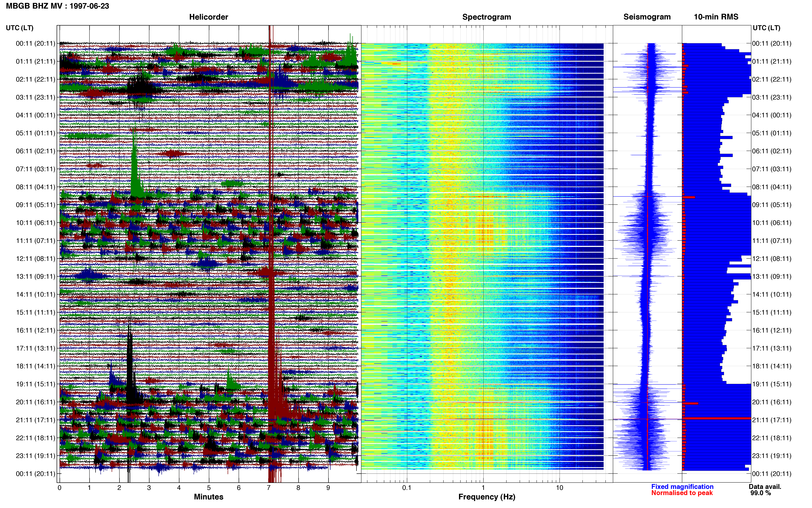The image size is (812, 508).
Task: Pick the RMS-side time label 02:11 (22:11)
Action: [x=772, y=79]
